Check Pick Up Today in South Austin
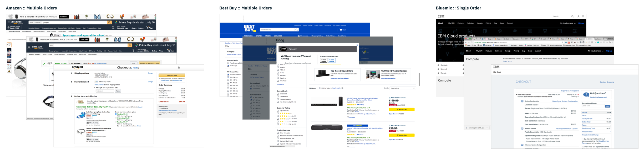This screenshot has width=644, height=155. click(320, 88)
